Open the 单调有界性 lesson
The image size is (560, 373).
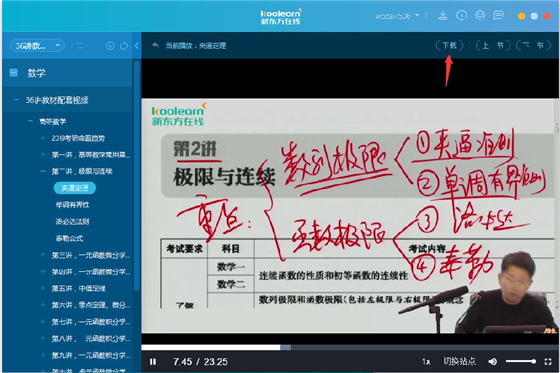72,205
